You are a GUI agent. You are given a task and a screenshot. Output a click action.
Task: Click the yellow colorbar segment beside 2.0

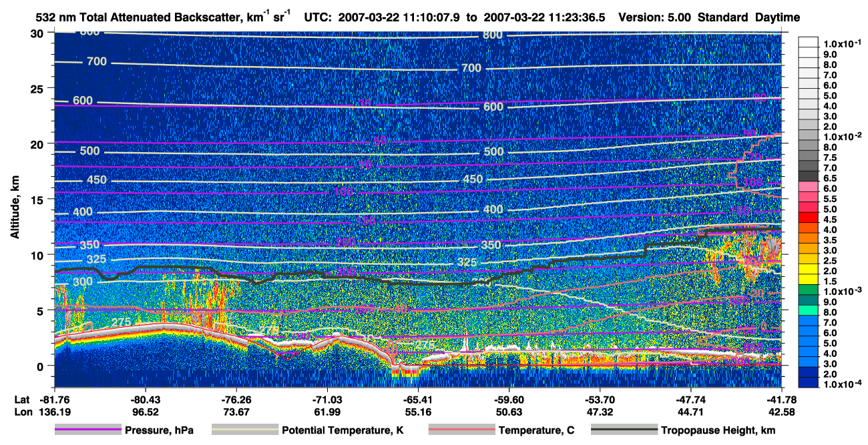click(x=809, y=268)
